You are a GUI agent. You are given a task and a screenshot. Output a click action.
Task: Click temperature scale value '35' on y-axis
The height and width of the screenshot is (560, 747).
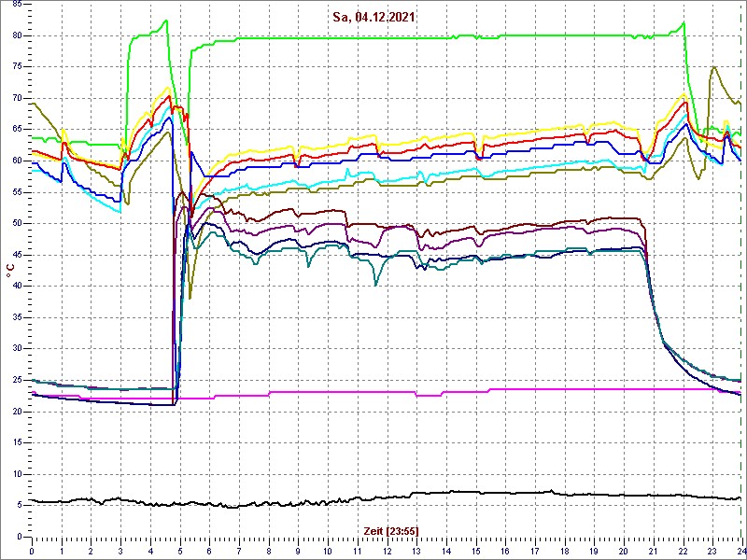pos(18,317)
